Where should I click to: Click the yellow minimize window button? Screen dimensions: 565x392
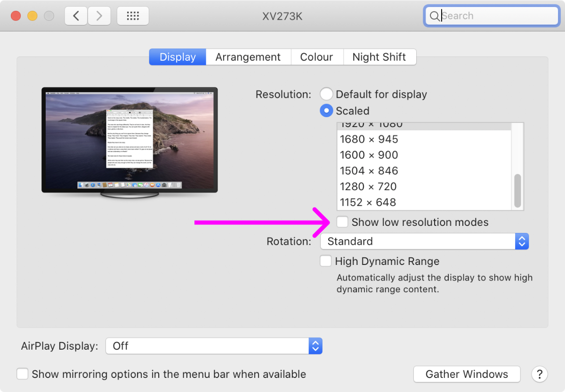coord(32,16)
